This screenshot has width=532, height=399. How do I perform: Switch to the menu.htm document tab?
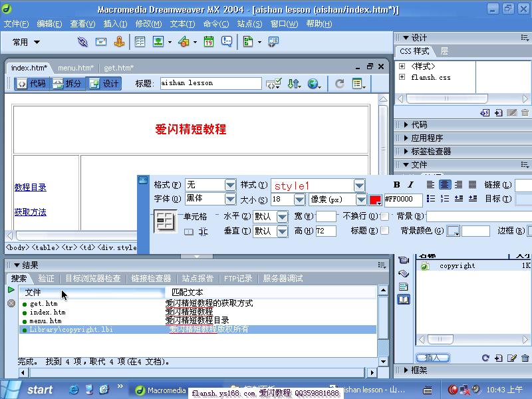point(76,68)
